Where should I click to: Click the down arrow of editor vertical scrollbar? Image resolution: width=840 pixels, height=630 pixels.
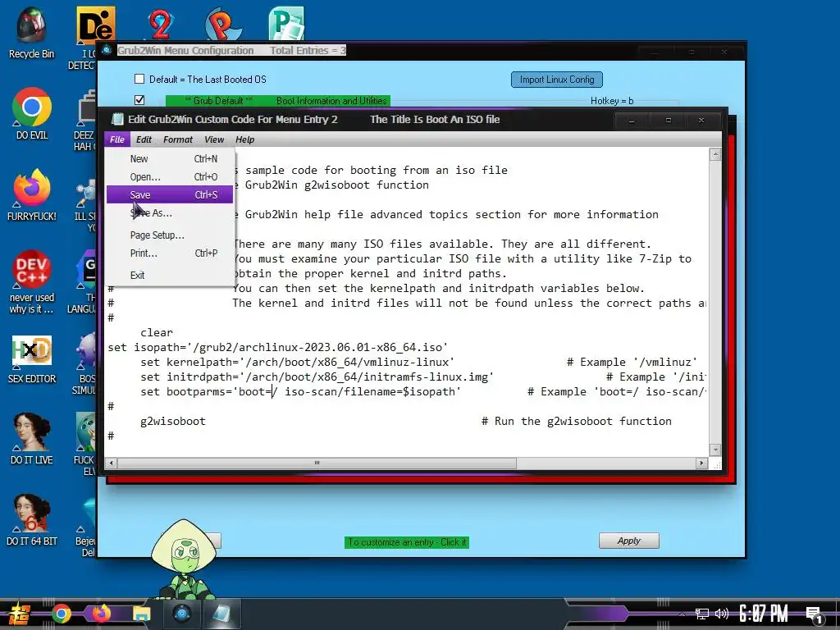pos(714,450)
